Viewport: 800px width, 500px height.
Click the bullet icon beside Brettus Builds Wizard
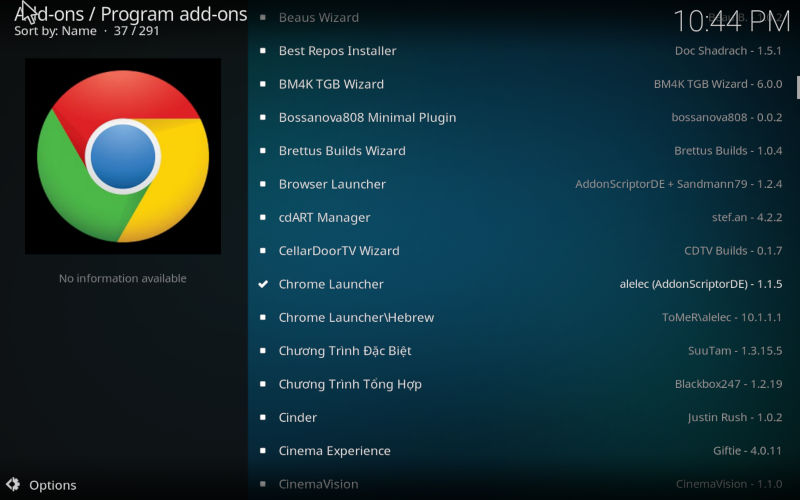coord(263,151)
